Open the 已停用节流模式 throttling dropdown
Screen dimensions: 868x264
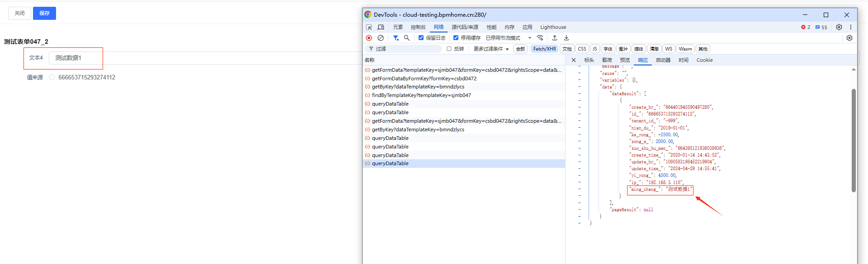(508, 38)
